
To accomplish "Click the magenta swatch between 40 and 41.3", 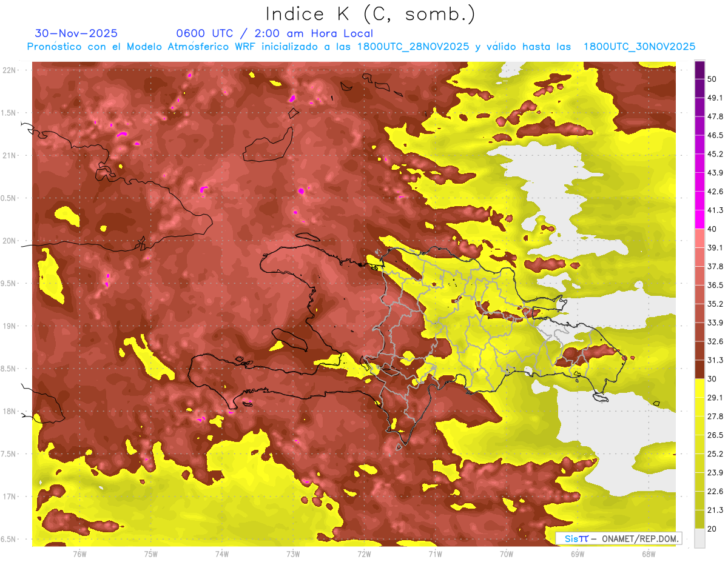I will point(699,219).
